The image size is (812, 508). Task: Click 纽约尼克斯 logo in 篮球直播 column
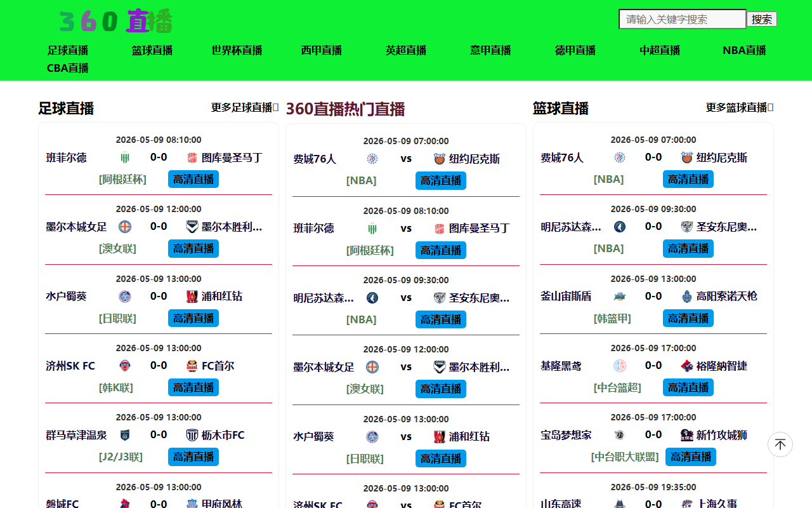pos(687,157)
